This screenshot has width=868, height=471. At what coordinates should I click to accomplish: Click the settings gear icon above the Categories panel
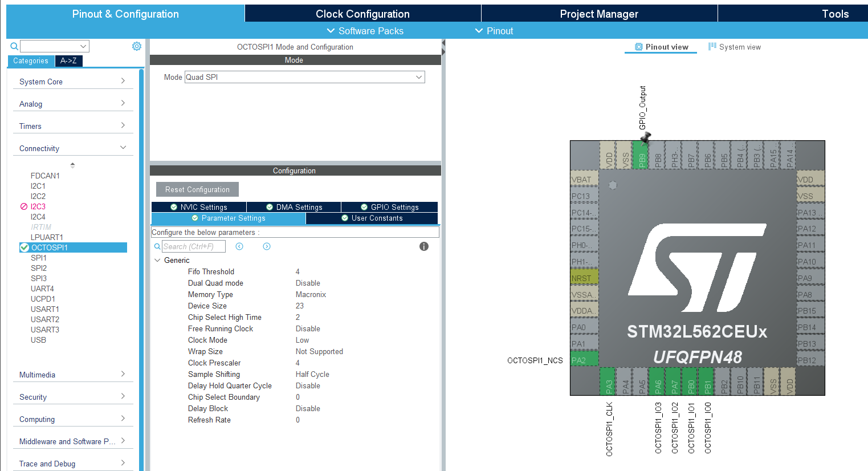point(136,46)
